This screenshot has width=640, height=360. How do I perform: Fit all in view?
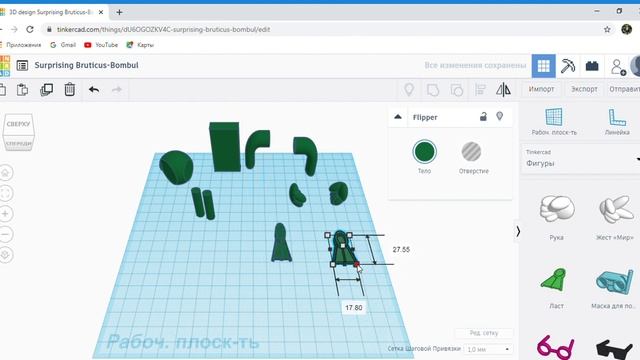click(5, 193)
